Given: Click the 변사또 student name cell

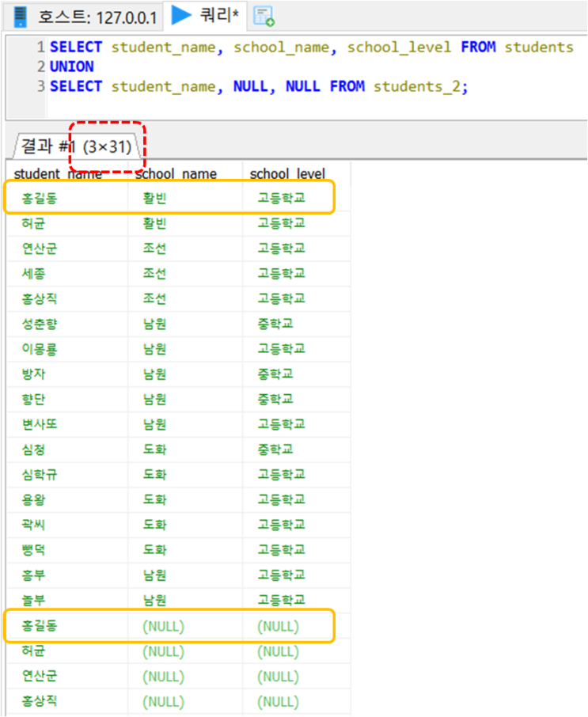Looking at the screenshot, I should click(x=40, y=424).
